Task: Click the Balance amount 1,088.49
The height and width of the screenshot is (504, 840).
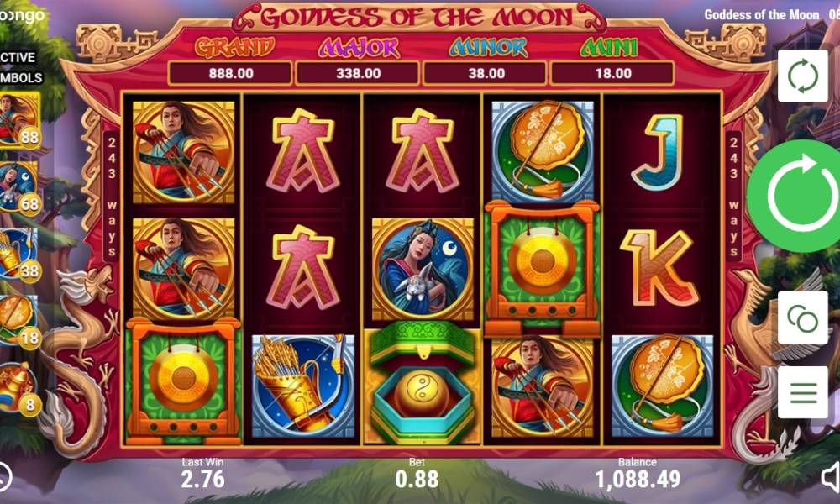Action: [x=638, y=478]
